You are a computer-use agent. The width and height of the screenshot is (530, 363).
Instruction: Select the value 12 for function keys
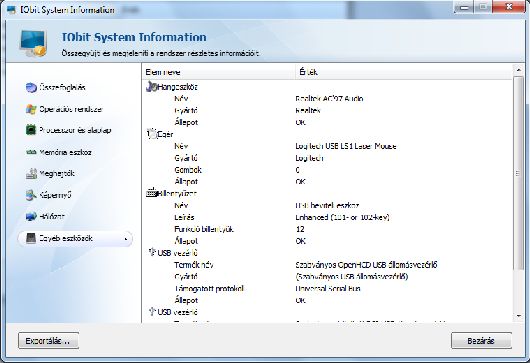[x=300, y=229]
